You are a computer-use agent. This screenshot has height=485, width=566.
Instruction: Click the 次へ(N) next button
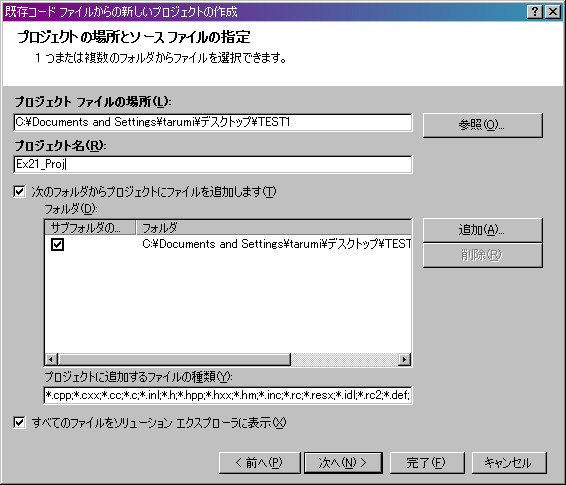(x=343, y=463)
